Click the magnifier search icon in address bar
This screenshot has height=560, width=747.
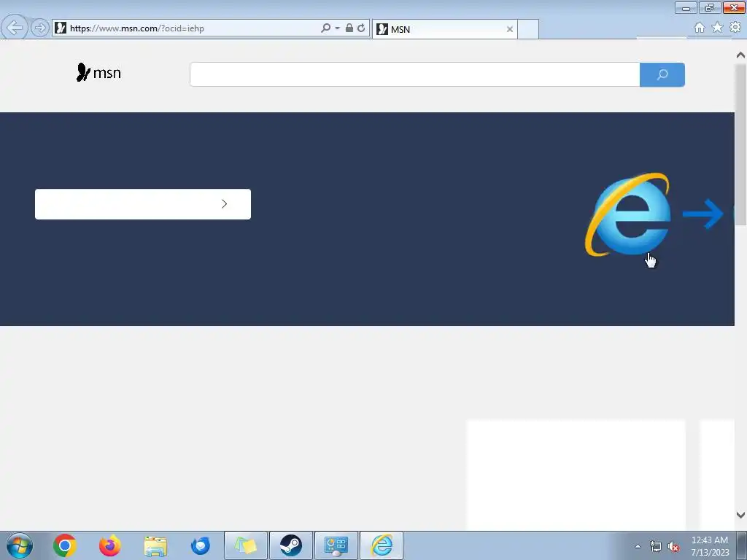coord(325,28)
